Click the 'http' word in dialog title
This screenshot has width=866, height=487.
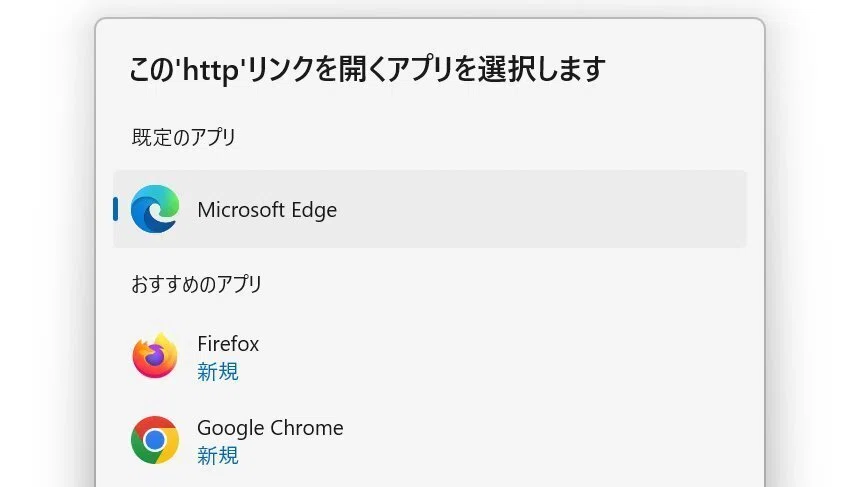pos(212,70)
